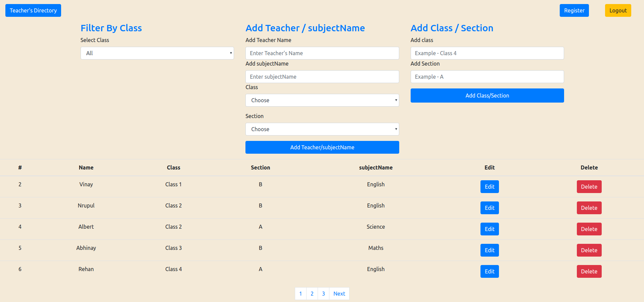Focus the Enter Teacher's Name field
644x302 pixels.
[322, 53]
